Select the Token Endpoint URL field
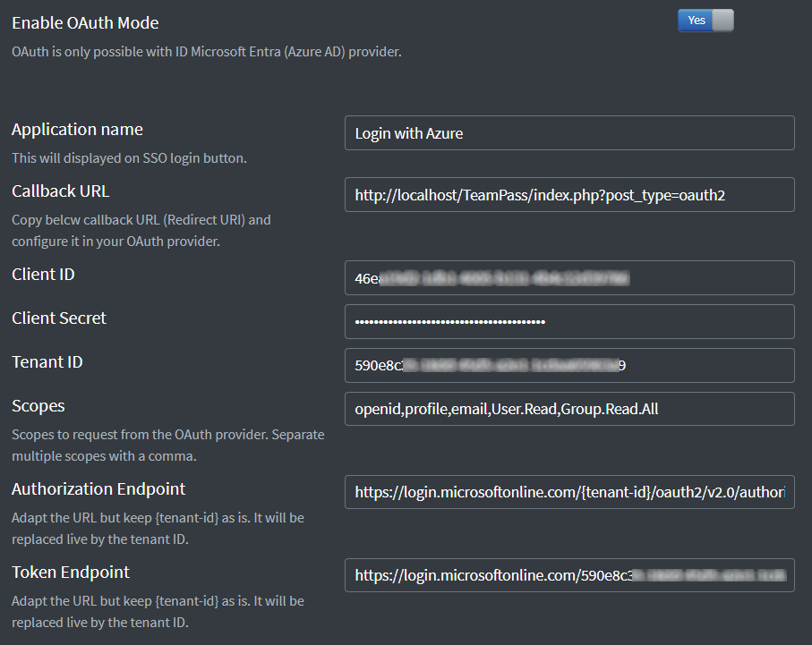 [x=569, y=575]
